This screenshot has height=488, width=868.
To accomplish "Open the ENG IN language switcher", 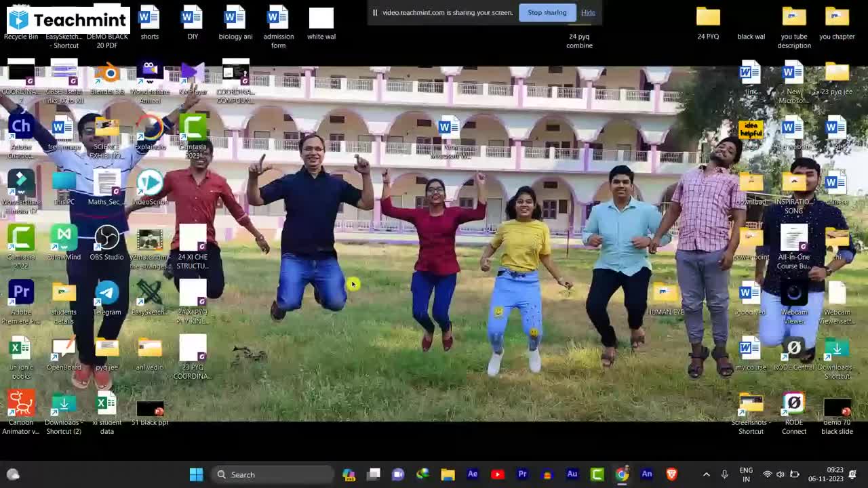I will pyautogui.click(x=746, y=474).
